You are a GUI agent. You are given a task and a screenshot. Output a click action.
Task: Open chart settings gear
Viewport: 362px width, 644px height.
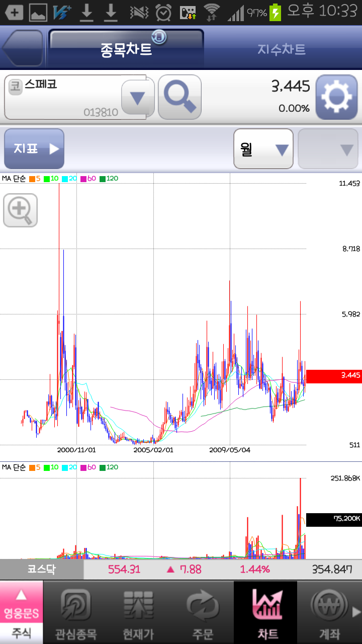coord(336,97)
